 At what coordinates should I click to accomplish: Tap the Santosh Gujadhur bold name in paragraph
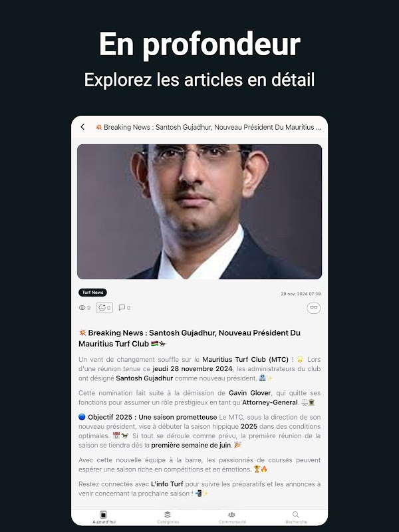click(144, 378)
